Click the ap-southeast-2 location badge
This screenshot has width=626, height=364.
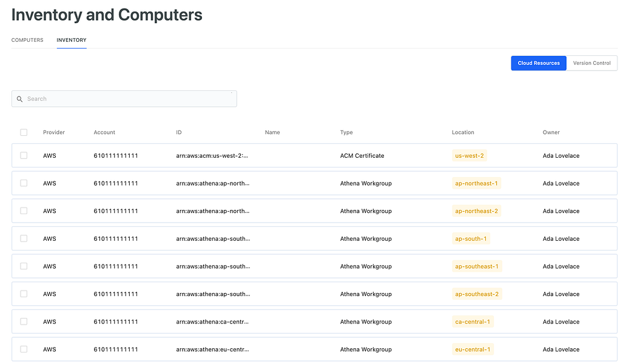tap(477, 294)
